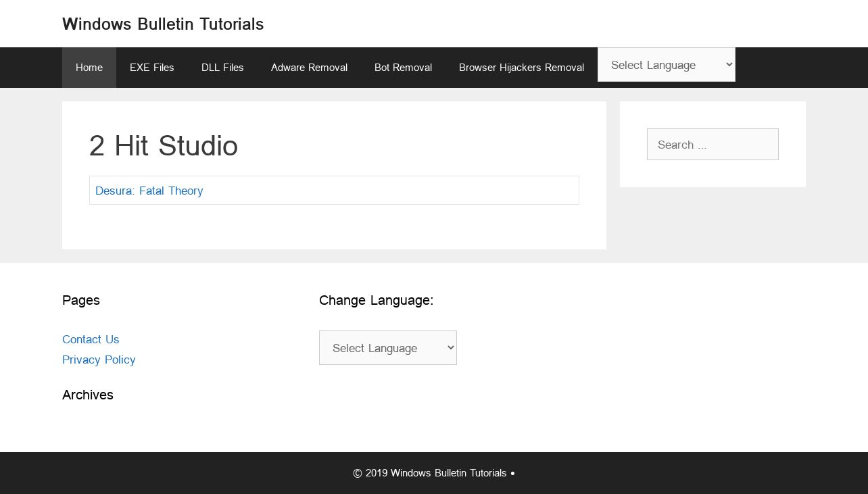Open Browser Hijackers Removal menu item
The width and height of the screenshot is (868, 494).
coord(521,68)
